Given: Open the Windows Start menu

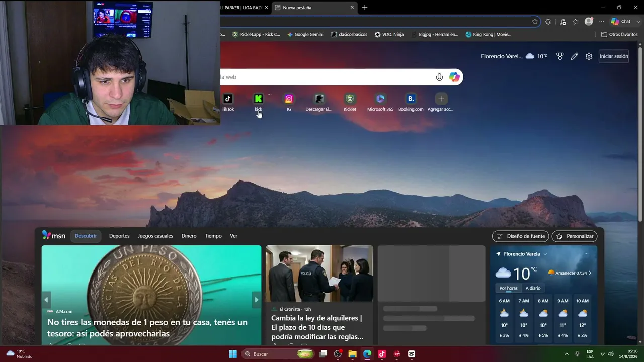Looking at the screenshot, I should pos(233,354).
